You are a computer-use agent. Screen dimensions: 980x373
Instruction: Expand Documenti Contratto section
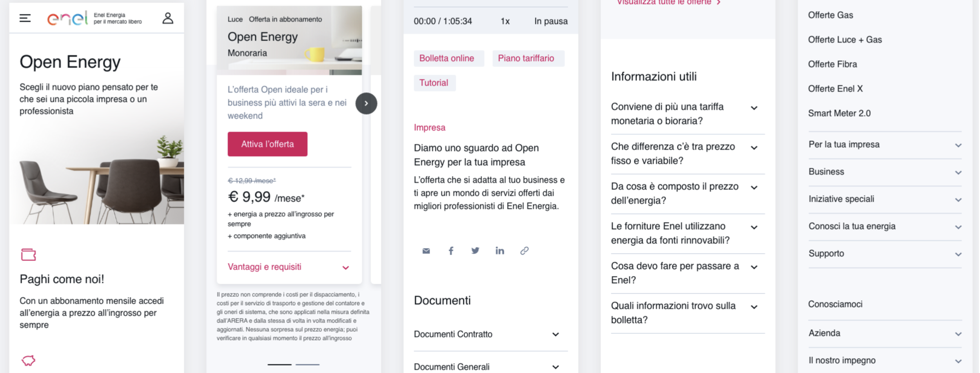pos(490,335)
